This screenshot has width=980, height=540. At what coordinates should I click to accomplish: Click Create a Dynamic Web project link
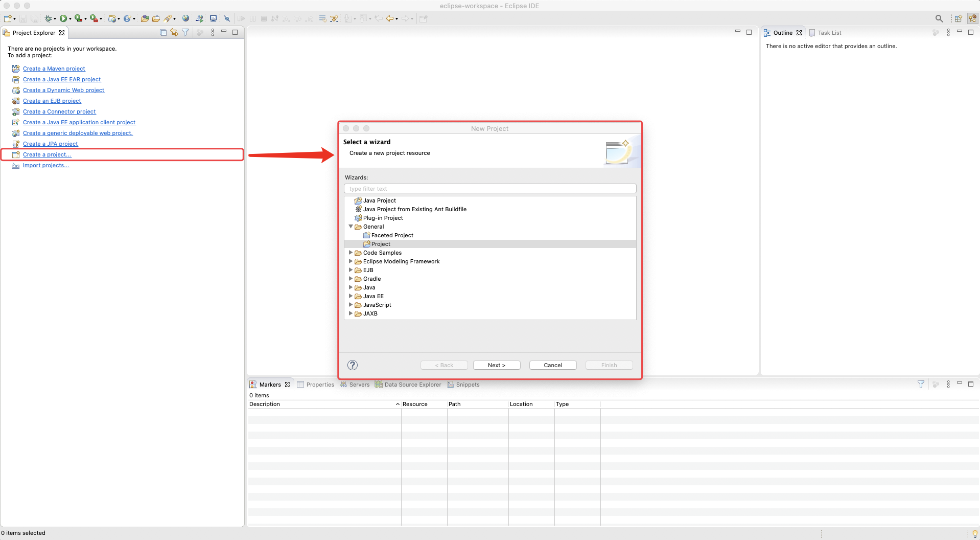63,90
